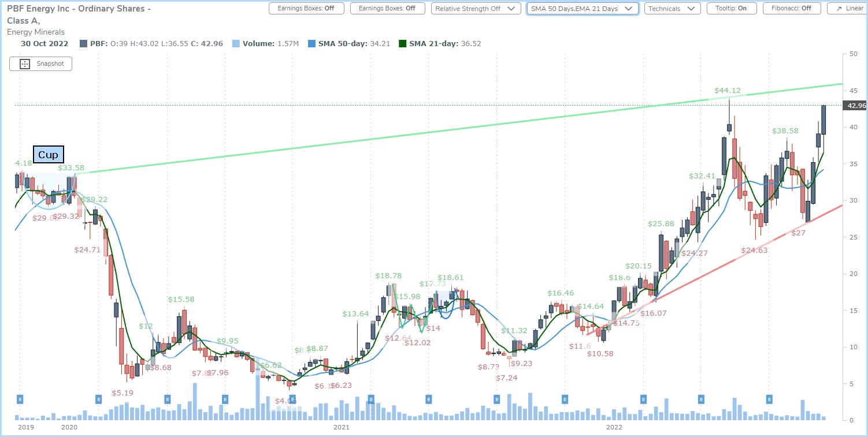Image resolution: width=868 pixels, height=437 pixels.
Task: Enable the Fibonacci toggle
Action: point(791,9)
